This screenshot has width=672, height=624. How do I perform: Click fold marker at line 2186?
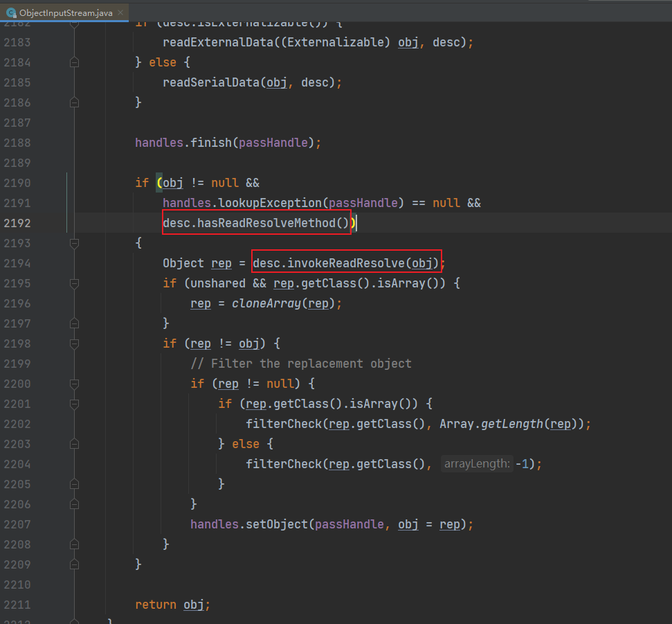74,102
